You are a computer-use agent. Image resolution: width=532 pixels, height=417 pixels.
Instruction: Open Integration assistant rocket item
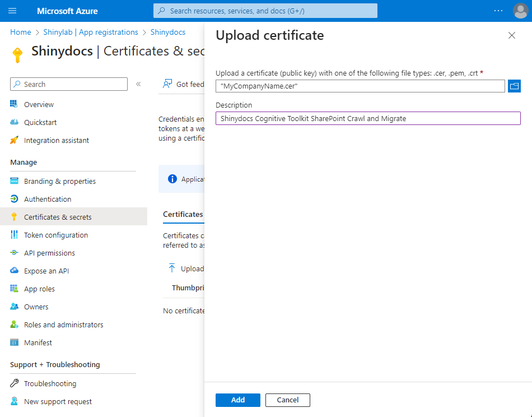click(56, 140)
